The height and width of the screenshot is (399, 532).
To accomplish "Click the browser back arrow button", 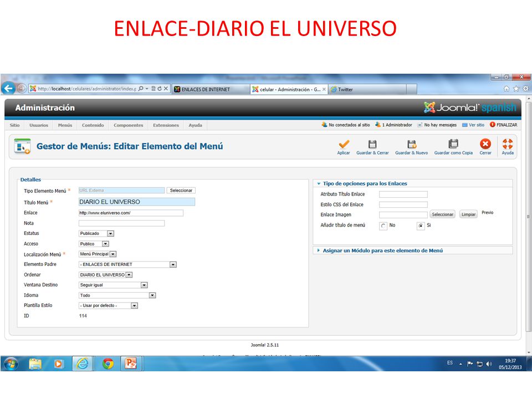I will click(8, 89).
